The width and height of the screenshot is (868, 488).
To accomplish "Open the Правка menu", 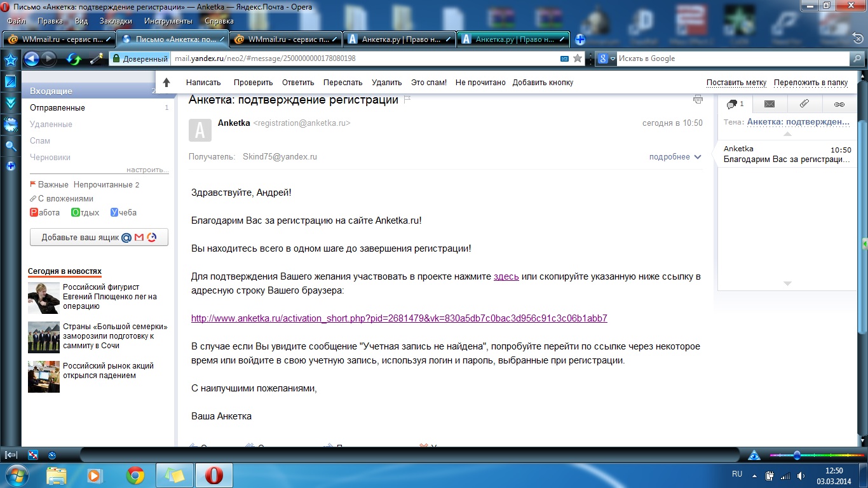I will [50, 21].
